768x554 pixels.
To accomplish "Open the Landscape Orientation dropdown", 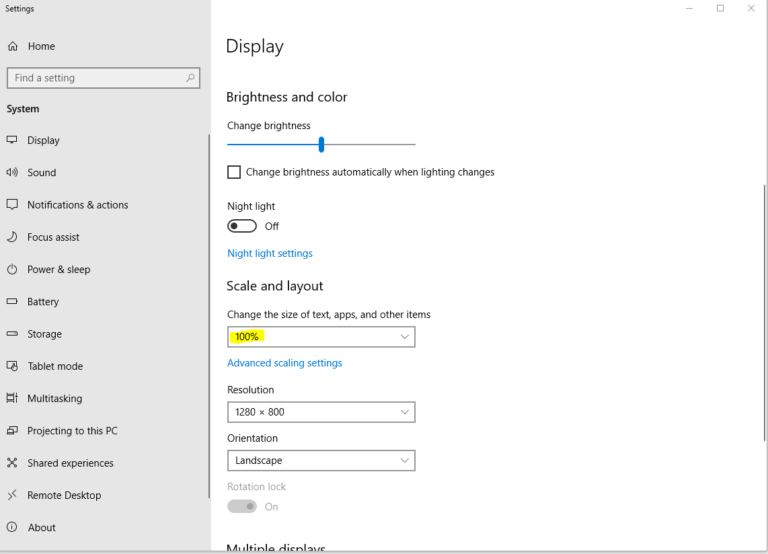I will click(321, 460).
